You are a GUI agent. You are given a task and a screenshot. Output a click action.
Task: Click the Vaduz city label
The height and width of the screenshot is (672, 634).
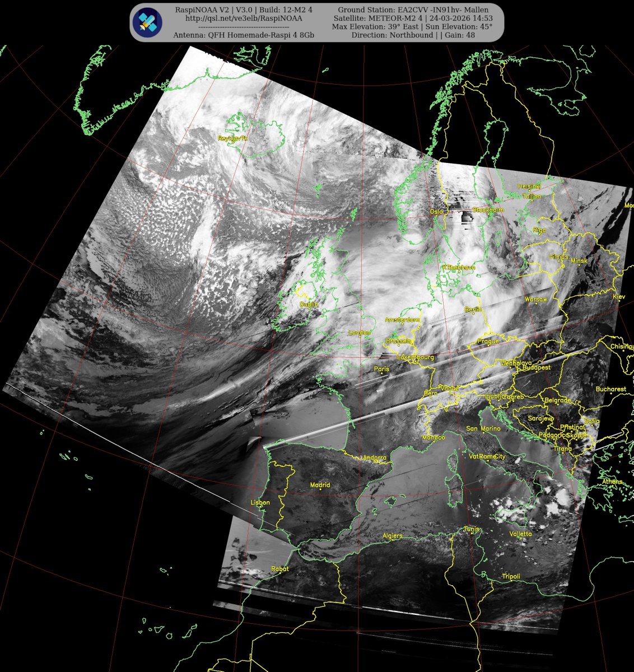450,388
